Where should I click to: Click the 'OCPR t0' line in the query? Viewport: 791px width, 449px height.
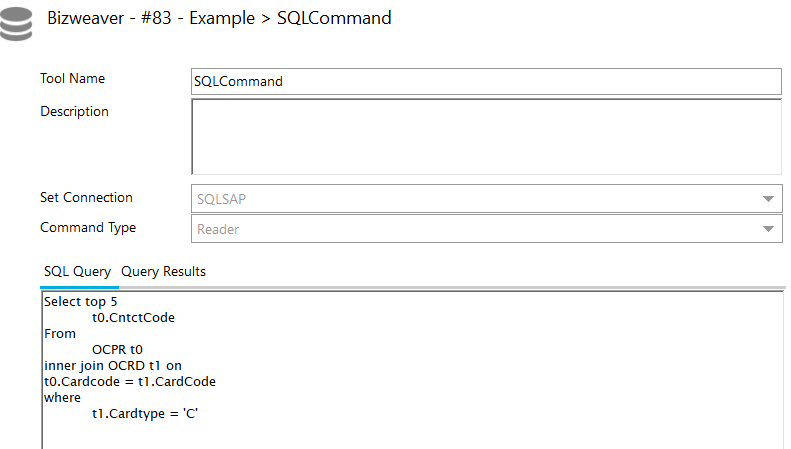coord(117,350)
